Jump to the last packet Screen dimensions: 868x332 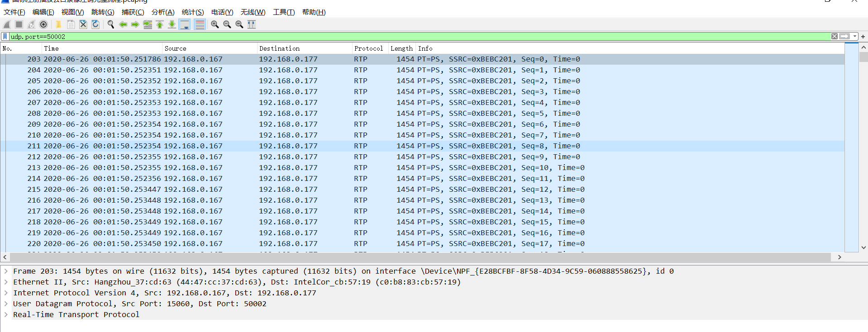point(172,24)
